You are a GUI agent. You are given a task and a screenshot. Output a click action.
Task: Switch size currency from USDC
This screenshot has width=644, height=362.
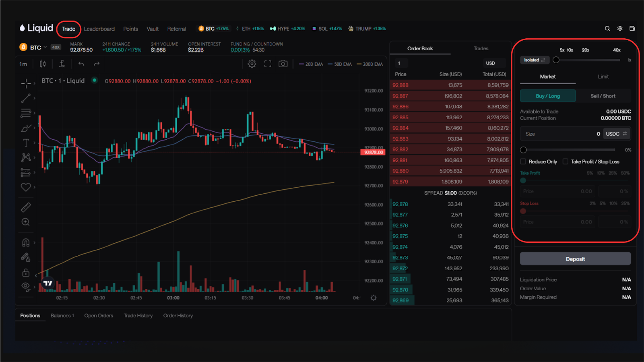click(616, 134)
